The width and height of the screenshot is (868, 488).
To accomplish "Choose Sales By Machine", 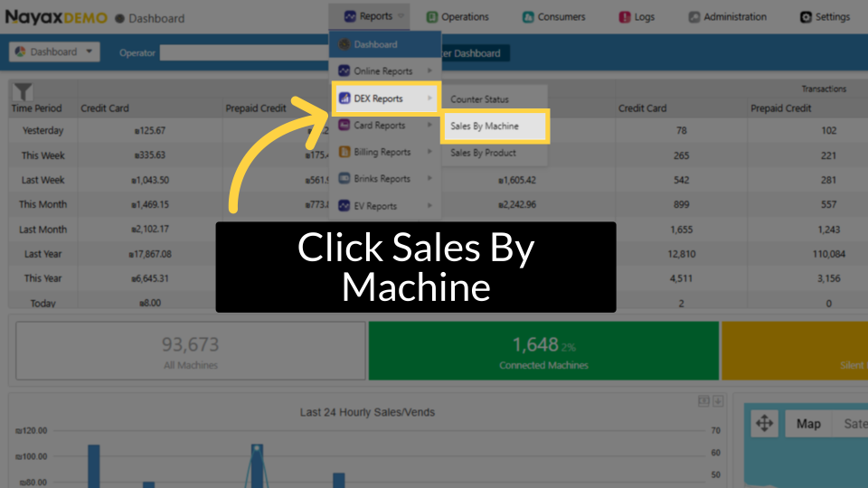I will 495,127.
